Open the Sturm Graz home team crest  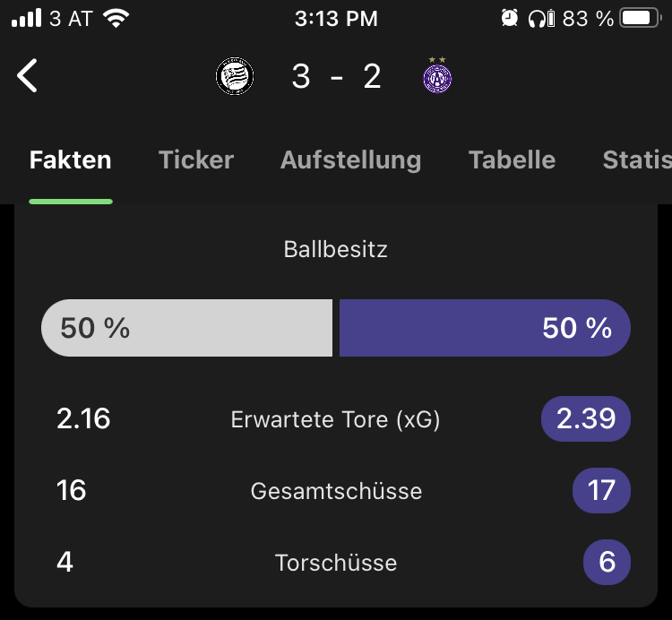pyautogui.click(x=235, y=76)
